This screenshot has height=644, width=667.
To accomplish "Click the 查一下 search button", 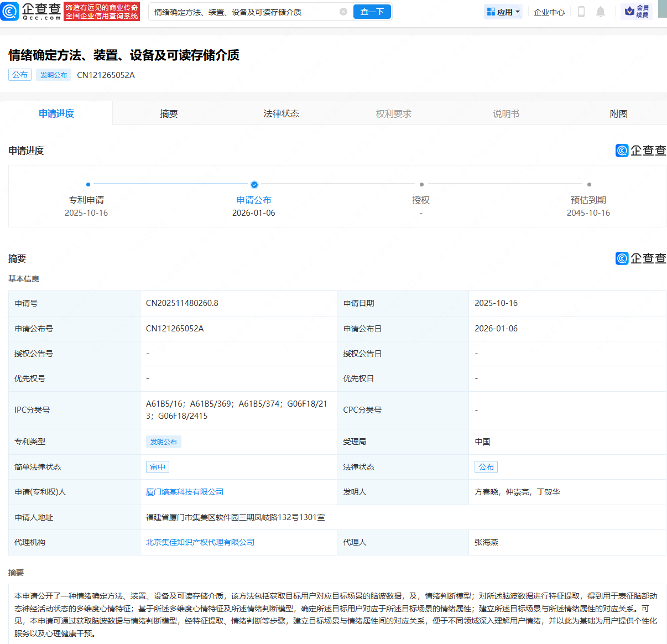I will click(x=372, y=11).
